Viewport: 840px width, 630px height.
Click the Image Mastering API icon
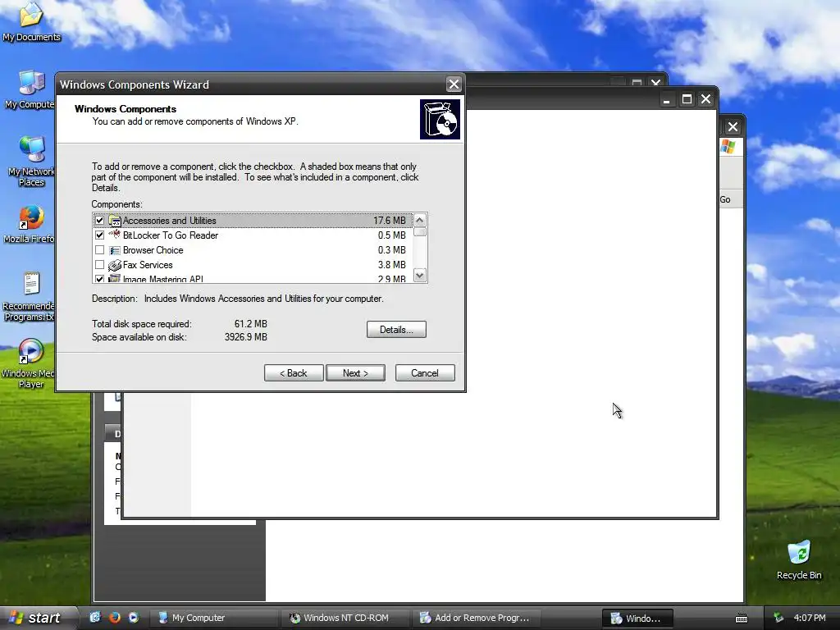[x=115, y=279]
